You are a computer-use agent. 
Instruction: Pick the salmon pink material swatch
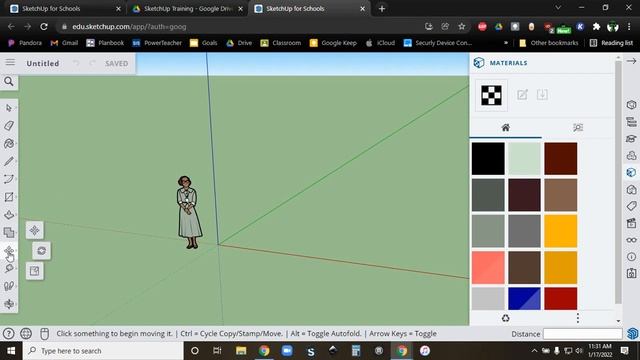[488, 268]
